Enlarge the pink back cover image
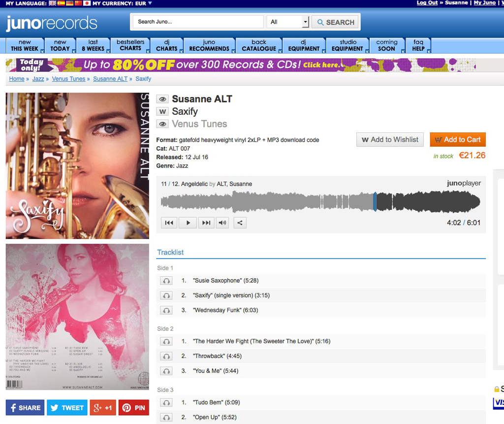This screenshot has width=504, height=424. (77, 317)
